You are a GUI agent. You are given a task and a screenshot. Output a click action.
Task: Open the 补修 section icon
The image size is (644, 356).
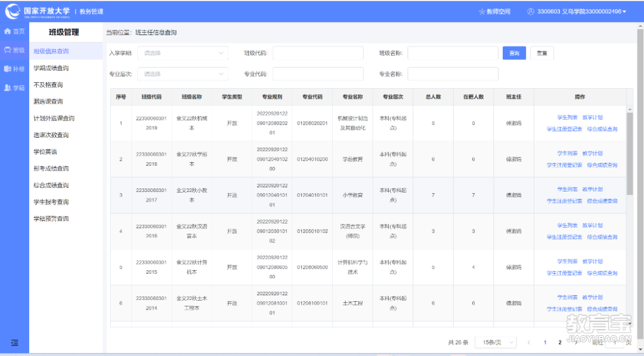tap(7, 69)
